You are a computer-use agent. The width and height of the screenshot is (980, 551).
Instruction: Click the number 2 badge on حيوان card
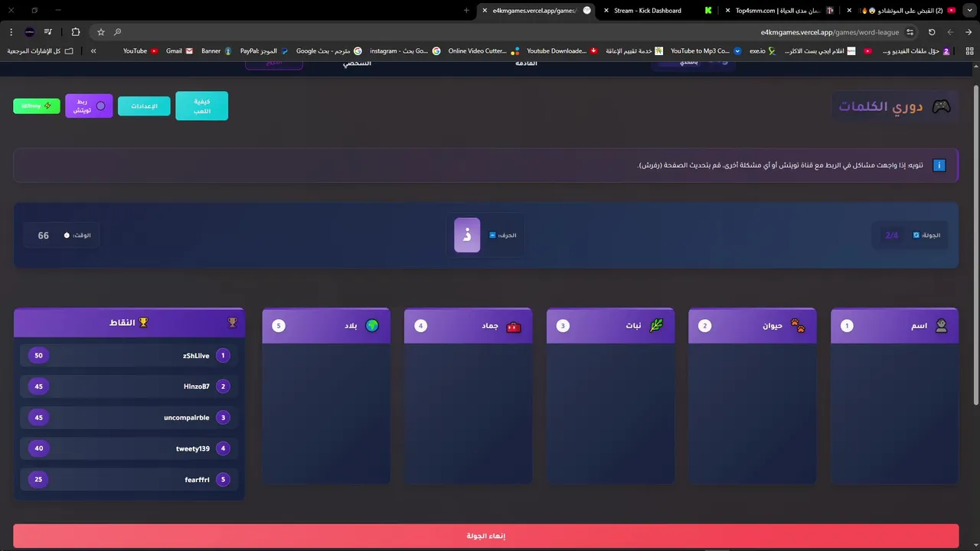pos(705,326)
